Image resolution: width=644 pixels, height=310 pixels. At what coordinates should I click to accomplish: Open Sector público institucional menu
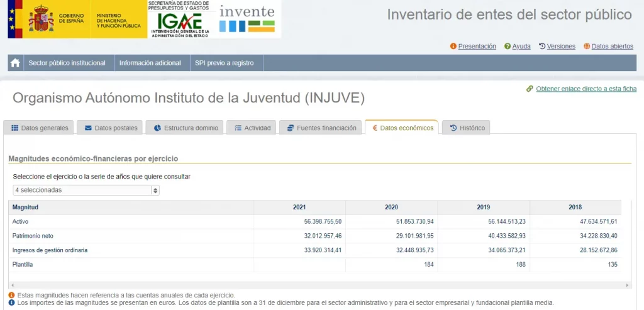point(68,63)
